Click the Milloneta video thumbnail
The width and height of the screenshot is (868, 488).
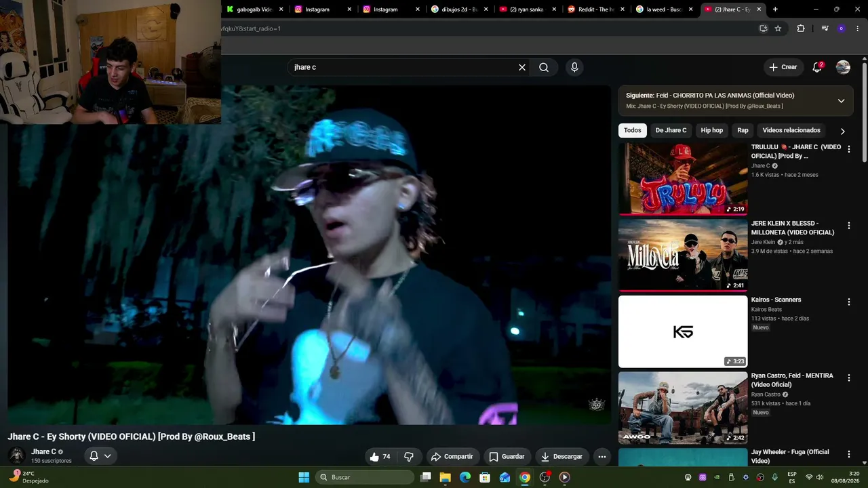tap(683, 255)
